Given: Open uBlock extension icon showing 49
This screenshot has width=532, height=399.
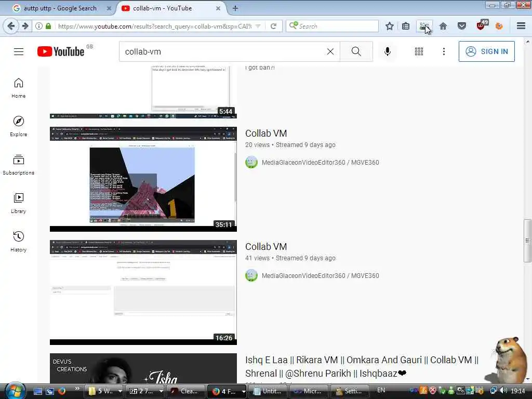Looking at the screenshot, I should coord(482,25).
